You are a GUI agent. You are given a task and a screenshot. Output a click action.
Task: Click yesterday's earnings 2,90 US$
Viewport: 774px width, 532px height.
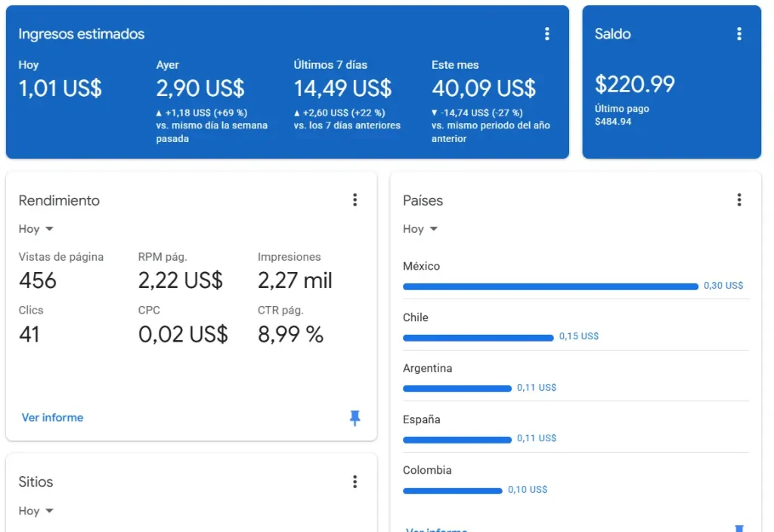click(200, 89)
